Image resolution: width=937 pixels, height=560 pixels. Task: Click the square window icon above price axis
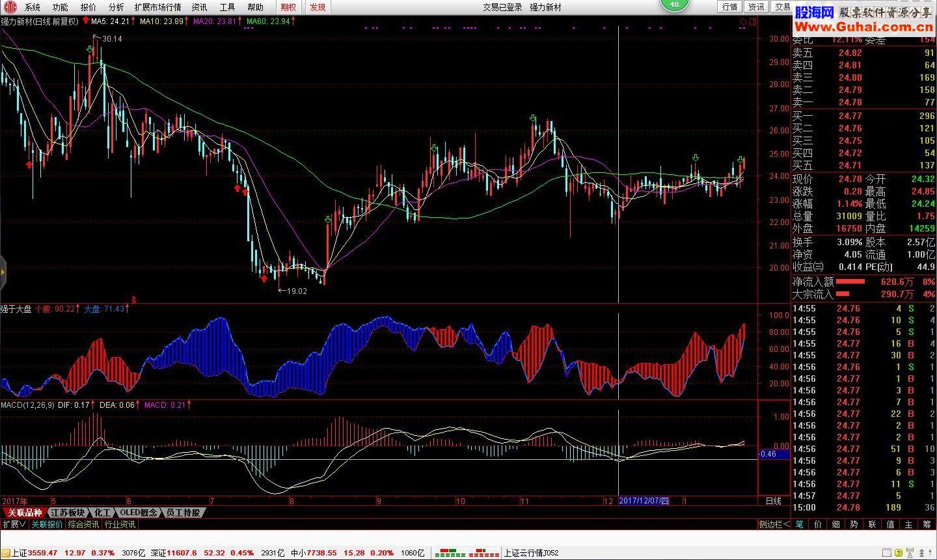pyautogui.click(x=754, y=21)
